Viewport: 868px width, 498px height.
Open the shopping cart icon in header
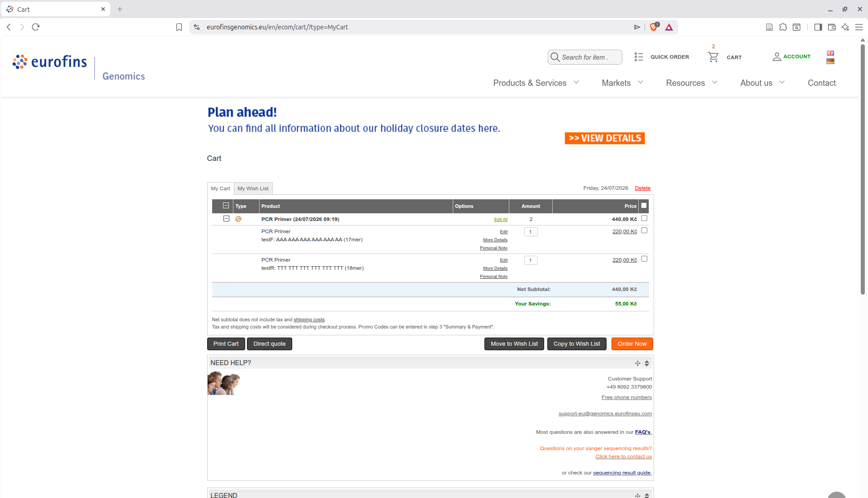713,57
